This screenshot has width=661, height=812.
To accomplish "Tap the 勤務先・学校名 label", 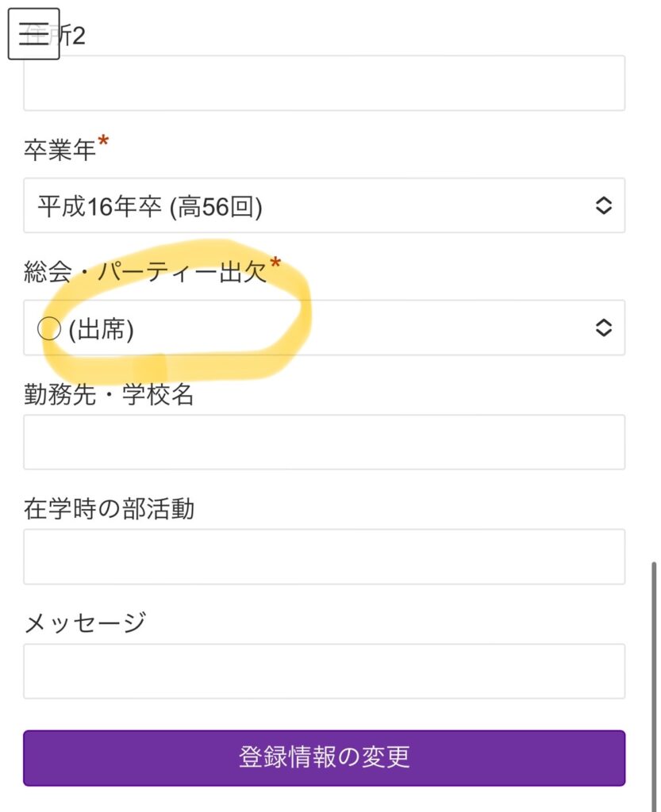I will pyautogui.click(x=109, y=394).
